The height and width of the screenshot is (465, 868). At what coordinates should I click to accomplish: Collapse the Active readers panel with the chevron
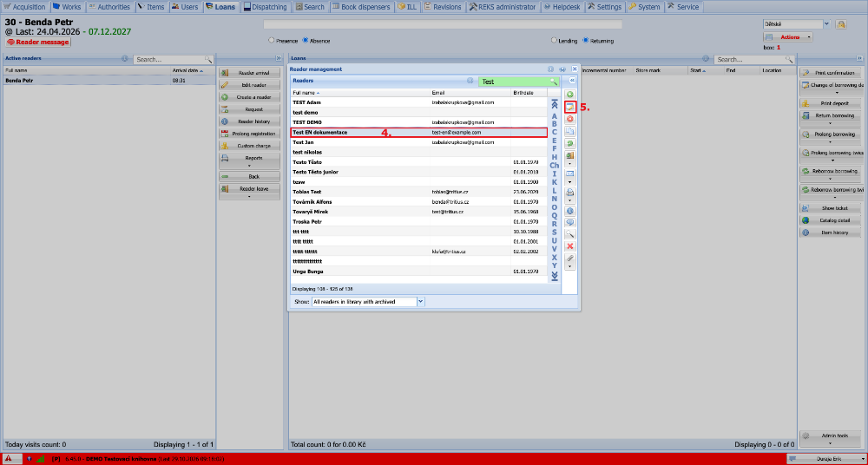[279, 58]
